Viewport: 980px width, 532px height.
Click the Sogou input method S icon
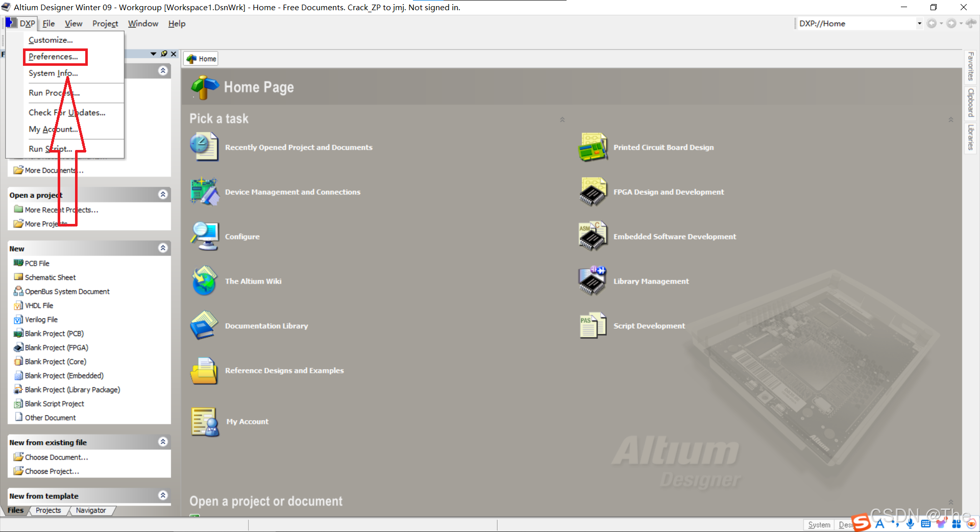tap(861, 523)
